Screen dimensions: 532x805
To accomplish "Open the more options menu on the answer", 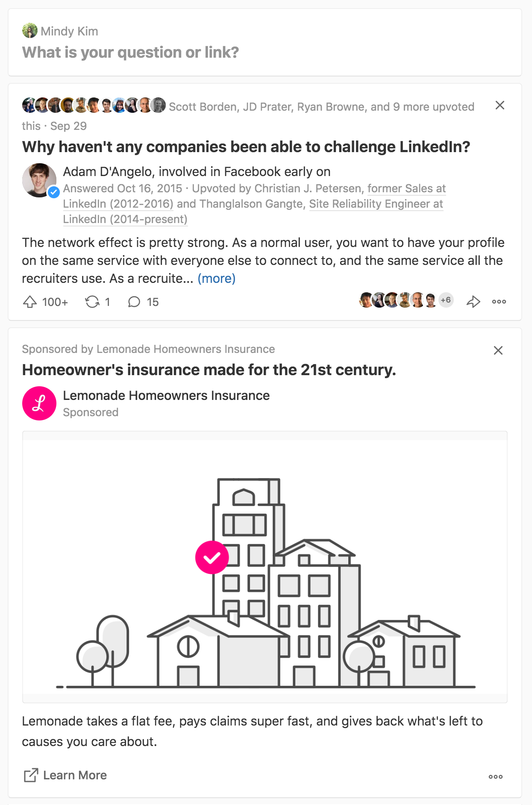I will click(x=499, y=302).
